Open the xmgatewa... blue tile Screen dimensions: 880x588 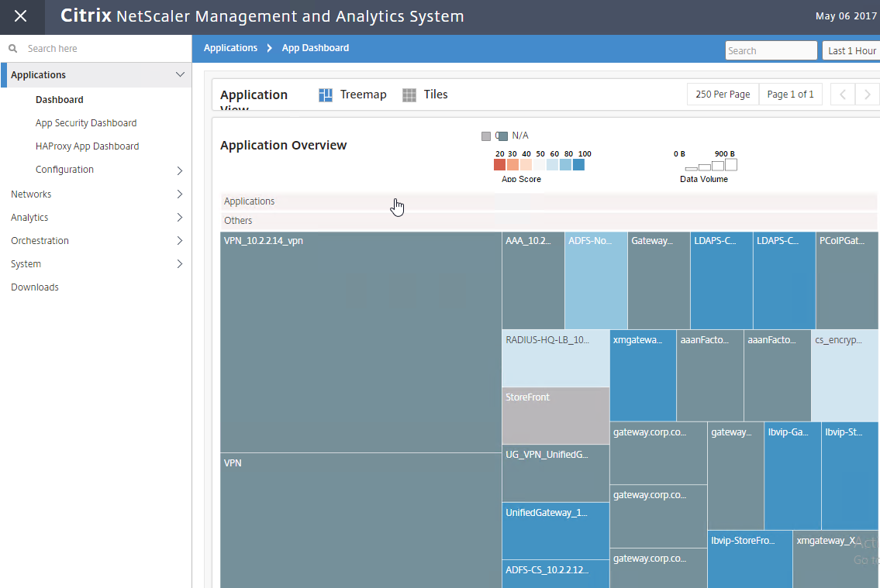pyautogui.click(x=644, y=376)
